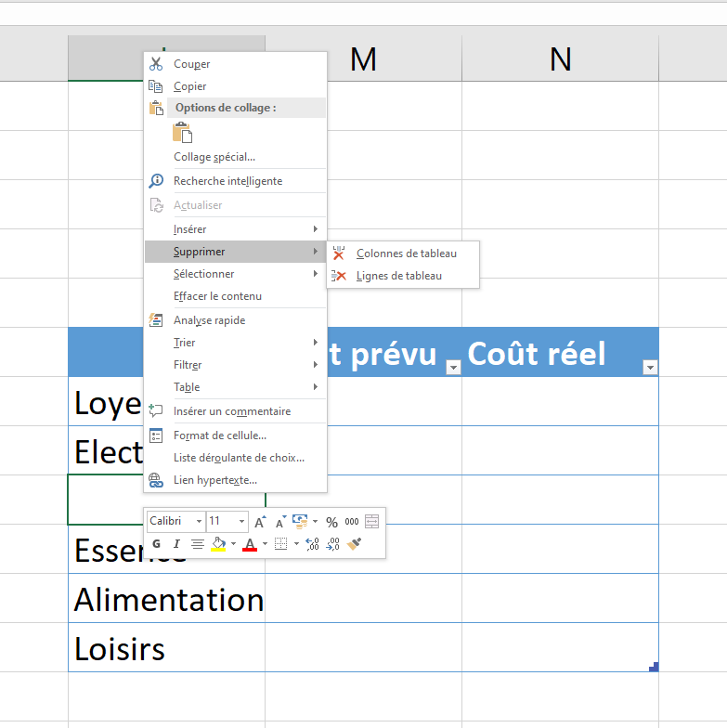Delete Colonnes de tableau
This screenshot has width=727, height=728.
click(403, 253)
